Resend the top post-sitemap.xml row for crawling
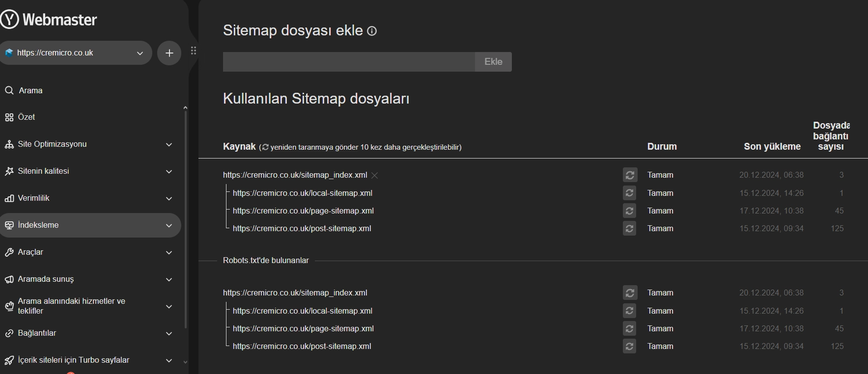Viewport: 868px width, 374px height. point(630,228)
